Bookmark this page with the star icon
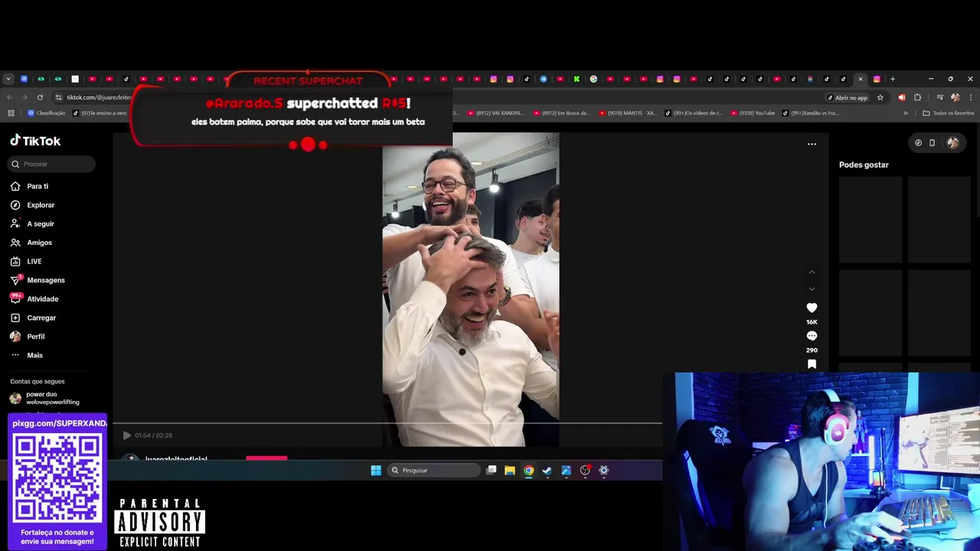The image size is (980, 551). [880, 97]
